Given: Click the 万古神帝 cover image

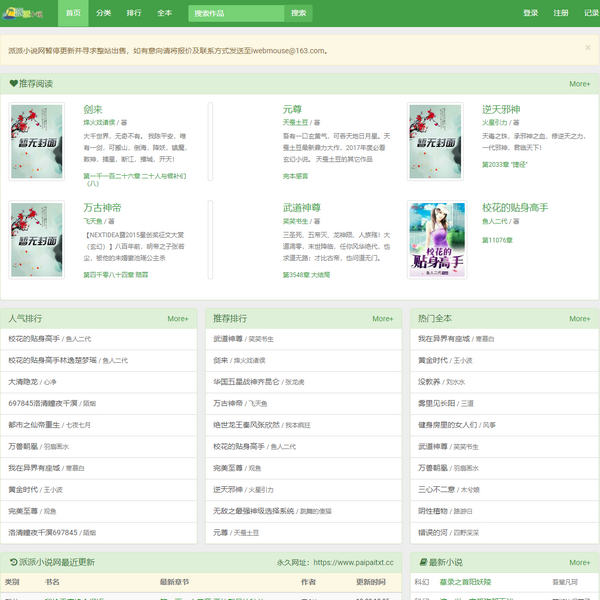Looking at the screenshot, I should (x=36, y=238).
